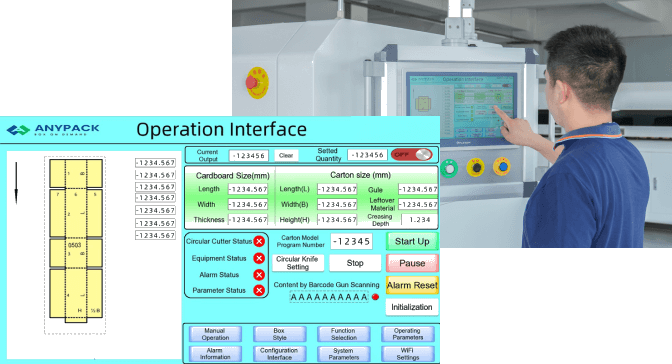Click the red barcode scanning indicator dot

tap(375, 297)
